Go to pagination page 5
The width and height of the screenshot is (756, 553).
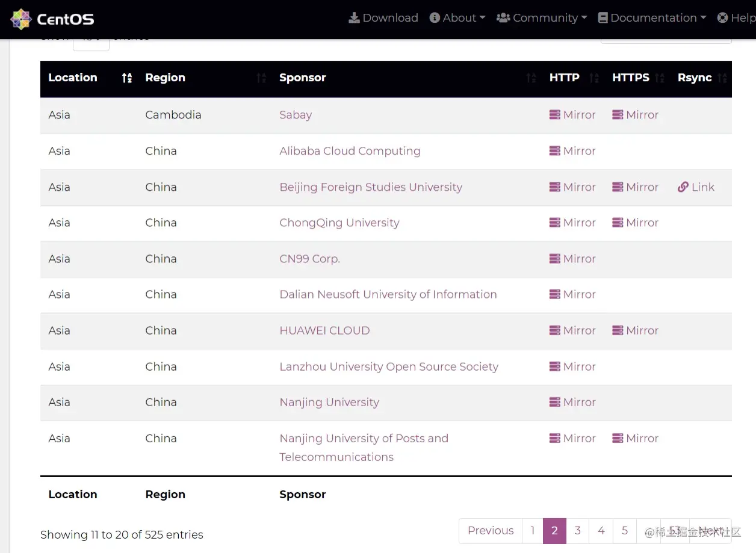point(625,531)
